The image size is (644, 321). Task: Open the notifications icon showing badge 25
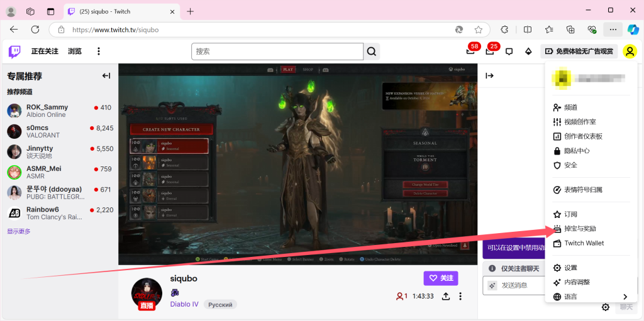489,52
